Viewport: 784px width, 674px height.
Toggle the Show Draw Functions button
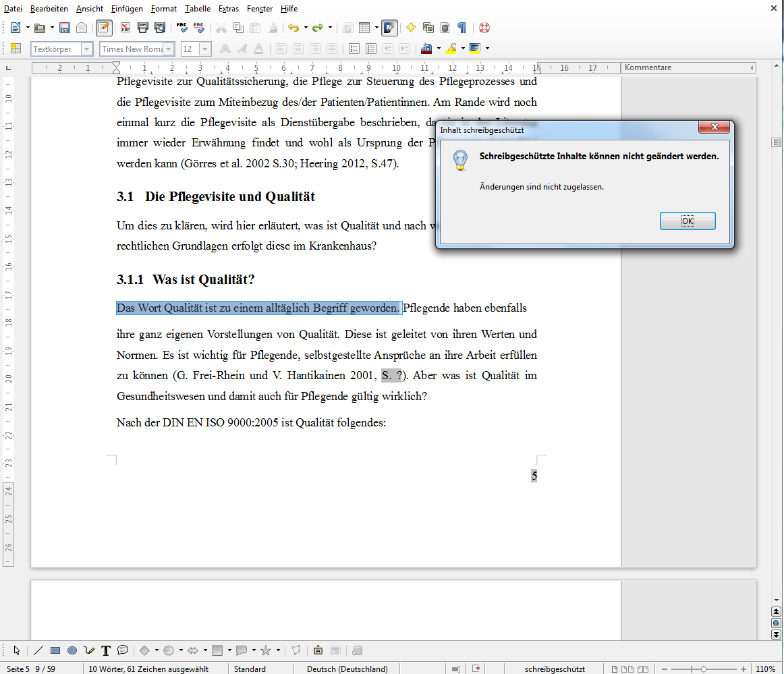(389, 28)
